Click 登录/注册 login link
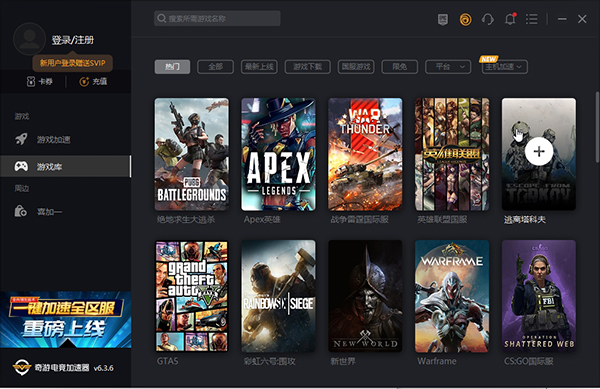600x389 pixels. coord(73,40)
